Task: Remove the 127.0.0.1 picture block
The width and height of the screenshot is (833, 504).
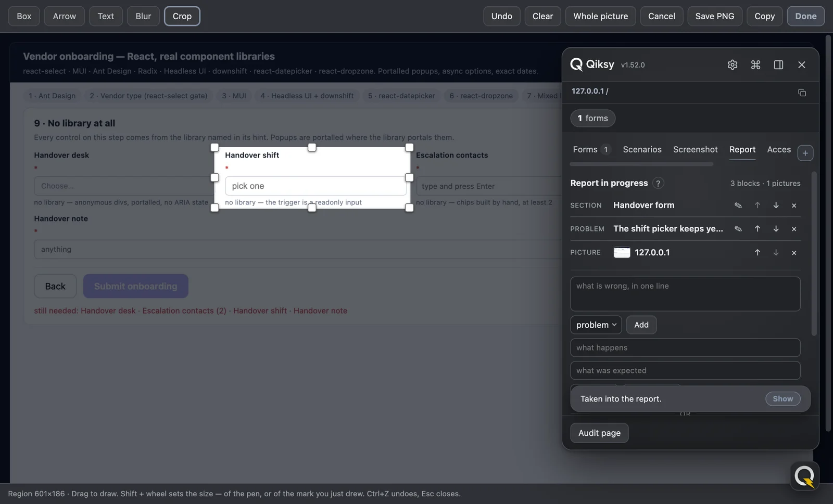Action: (x=794, y=253)
